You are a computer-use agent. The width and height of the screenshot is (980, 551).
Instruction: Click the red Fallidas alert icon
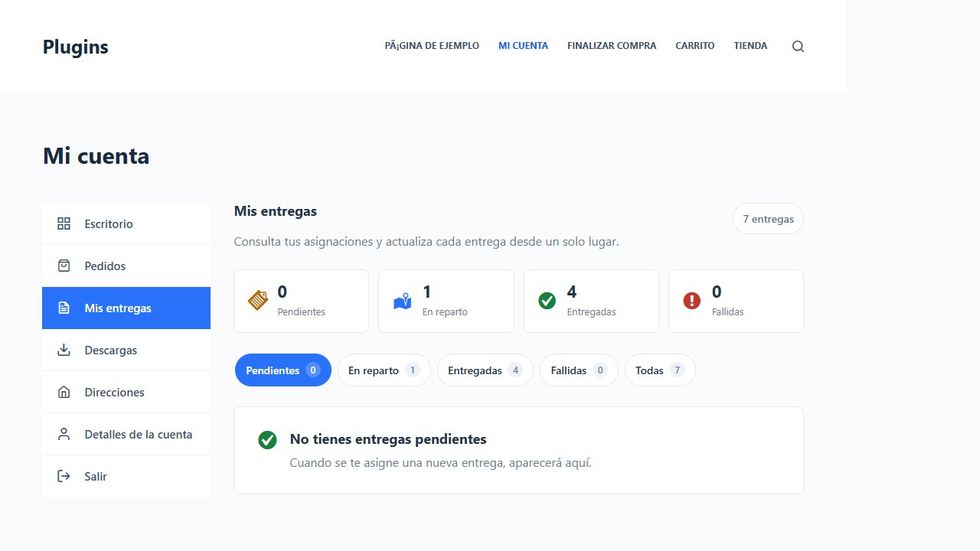(x=692, y=301)
